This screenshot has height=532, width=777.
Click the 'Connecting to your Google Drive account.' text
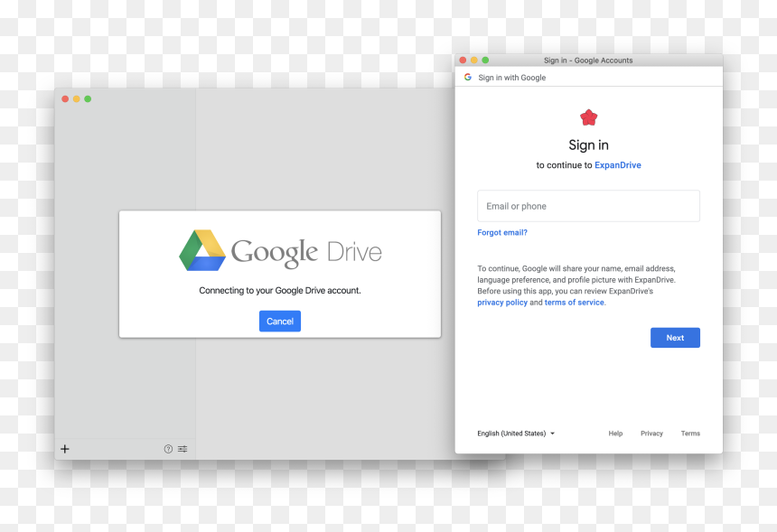280,290
